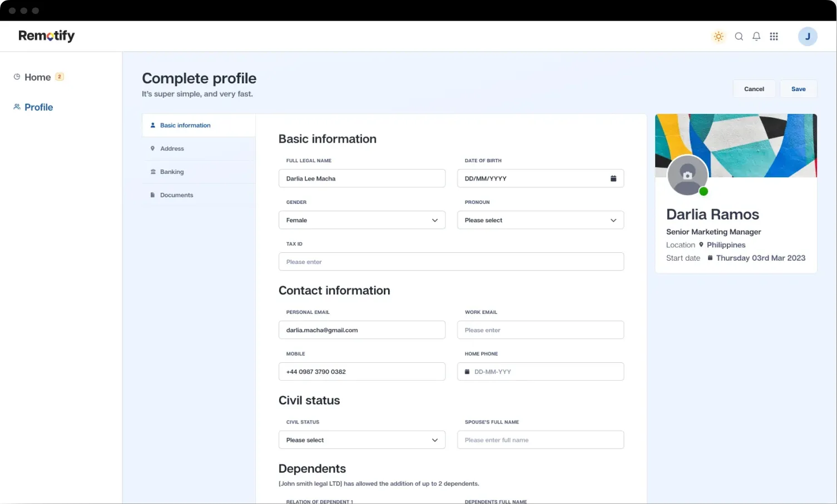The image size is (837, 504).
Task: Go to Profile in the sidebar
Action: tap(38, 107)
